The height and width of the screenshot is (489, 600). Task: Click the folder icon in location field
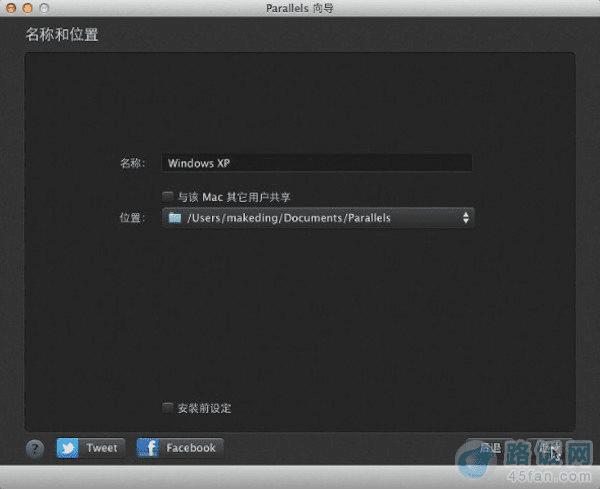point(175,218)
